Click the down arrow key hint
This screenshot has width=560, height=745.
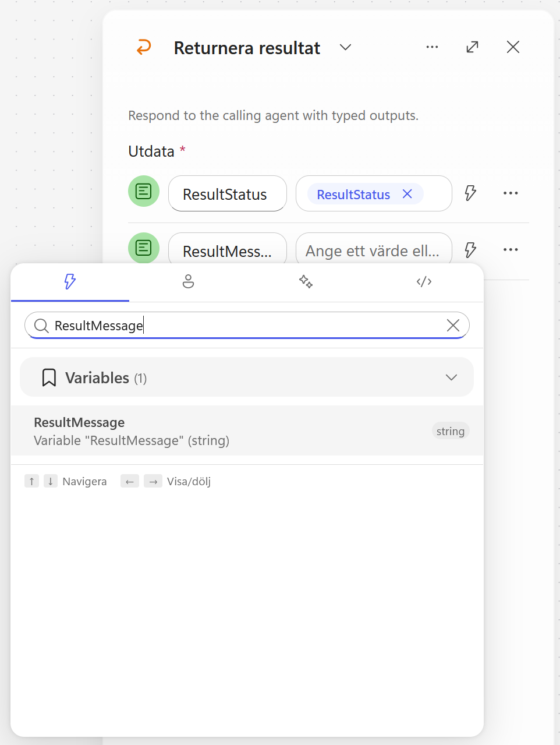coord(51,481)
